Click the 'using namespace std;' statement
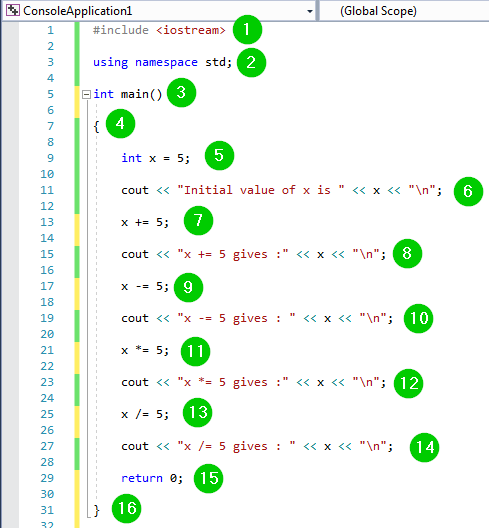Image resolution: width=489 pixels, height=528 pixels. 163,62
